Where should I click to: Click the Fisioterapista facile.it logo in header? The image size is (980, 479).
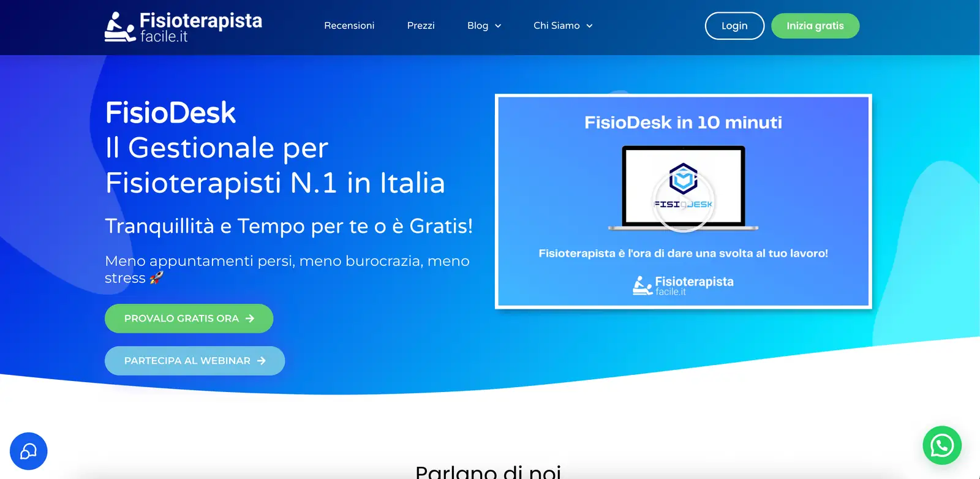click(183, 27)
